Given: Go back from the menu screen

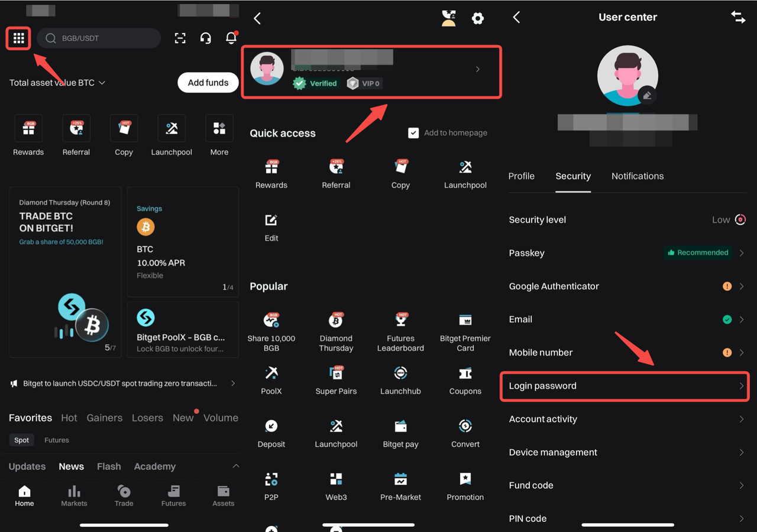Looking at the screenshot, I should (257, 18).
